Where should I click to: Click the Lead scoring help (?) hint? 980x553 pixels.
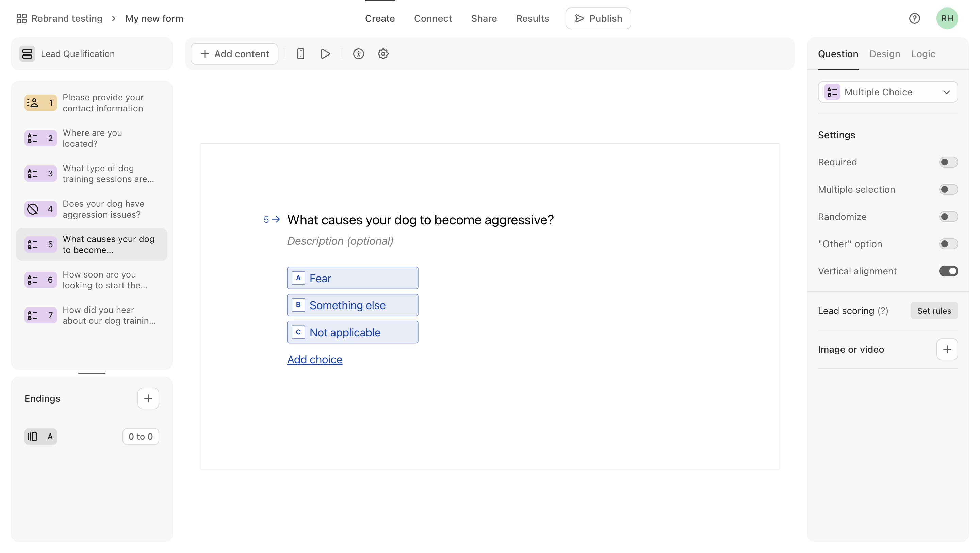pos(883,311)
